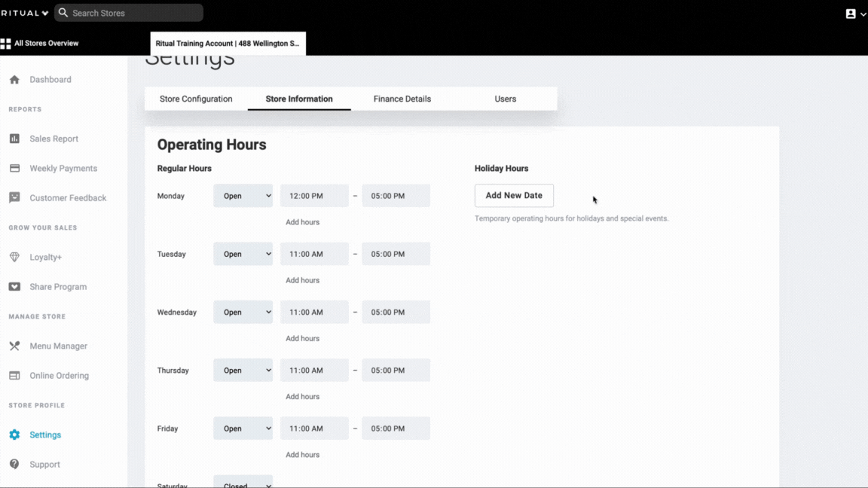Click the search magnifier icon
This screenshot has width=868, height=488.
point(63,13)
